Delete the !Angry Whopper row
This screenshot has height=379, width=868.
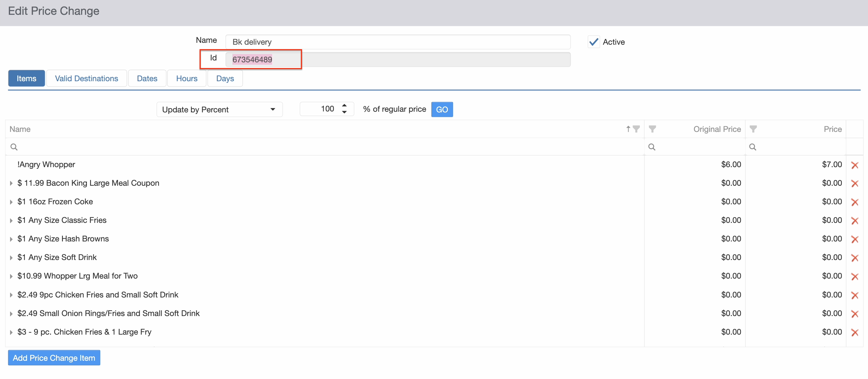(854, 165)
